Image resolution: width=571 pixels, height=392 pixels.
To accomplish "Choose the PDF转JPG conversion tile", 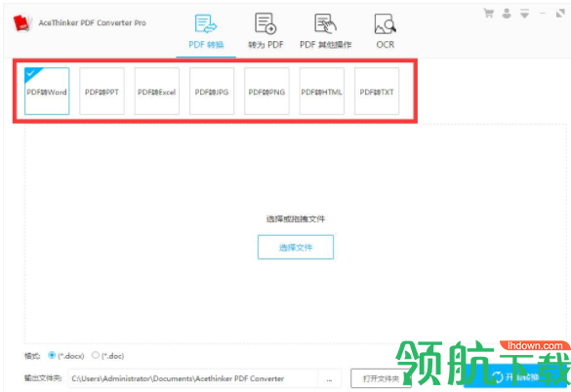I will click(212, 92).
